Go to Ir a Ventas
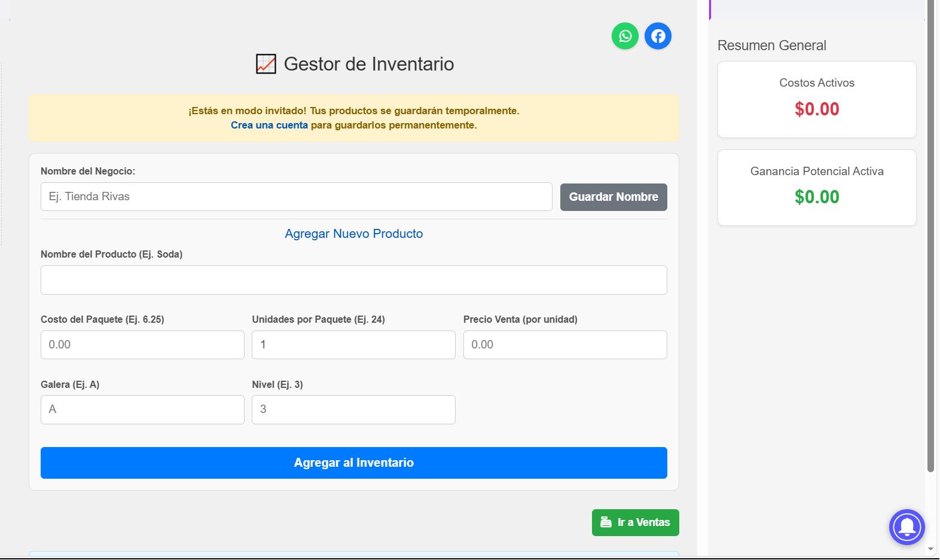 [636, 522]
